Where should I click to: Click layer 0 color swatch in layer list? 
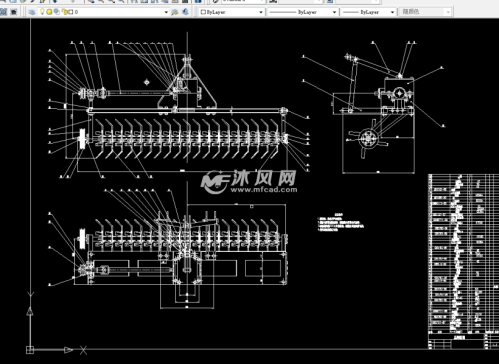click(x=71, y=12)
